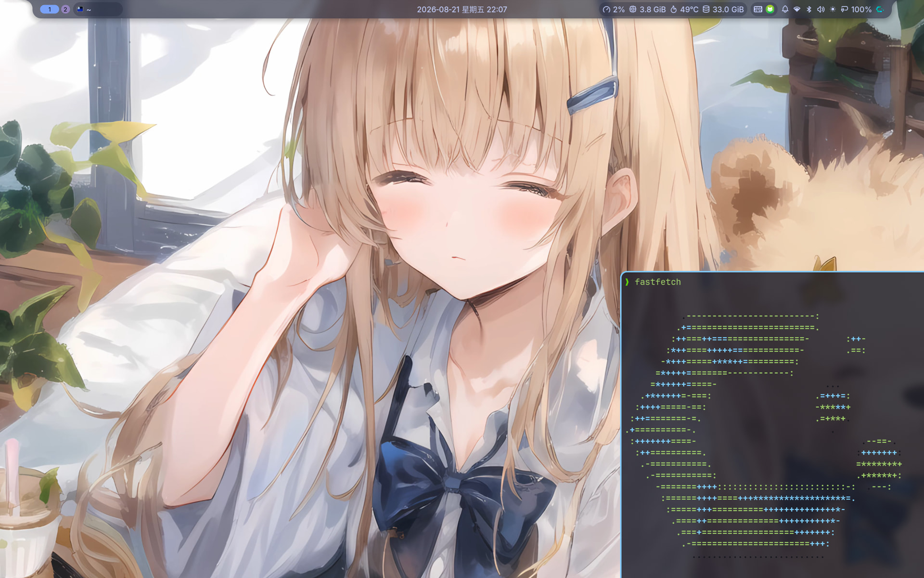Click the '3.8 GiB' memory value
Screen dimensions: 924x578
pos(653,9)
